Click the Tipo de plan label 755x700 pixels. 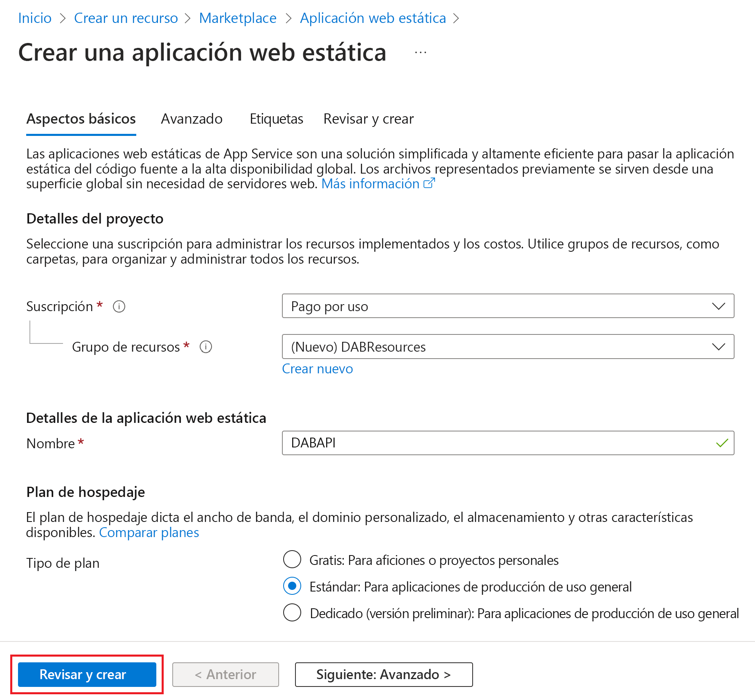63,563
